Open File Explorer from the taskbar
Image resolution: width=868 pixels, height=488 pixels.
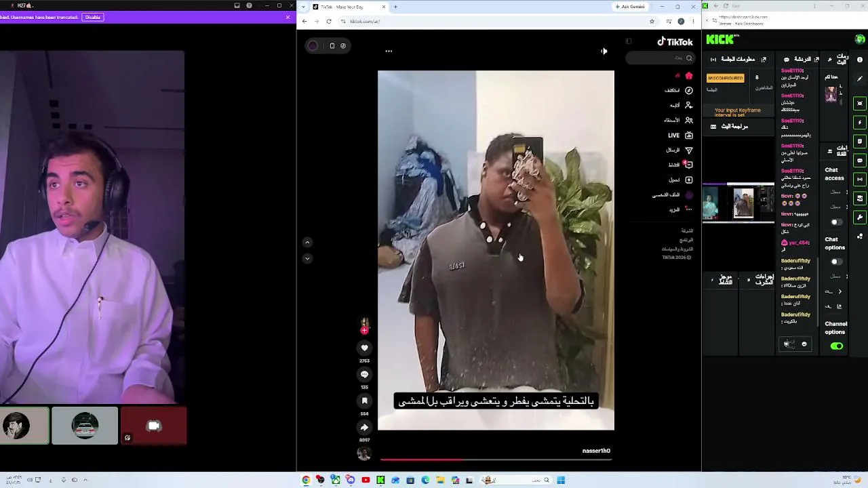click(440, 481)
